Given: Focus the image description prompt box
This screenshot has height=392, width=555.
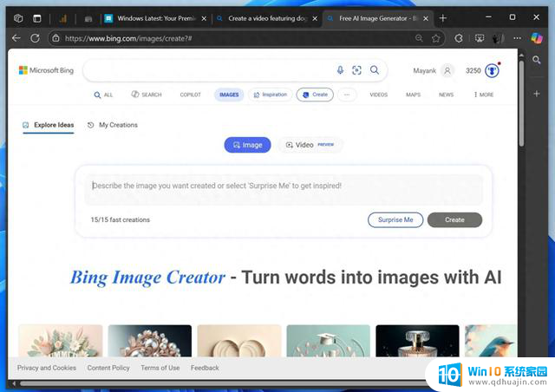Looking at the screenshot, I should 284,189.
